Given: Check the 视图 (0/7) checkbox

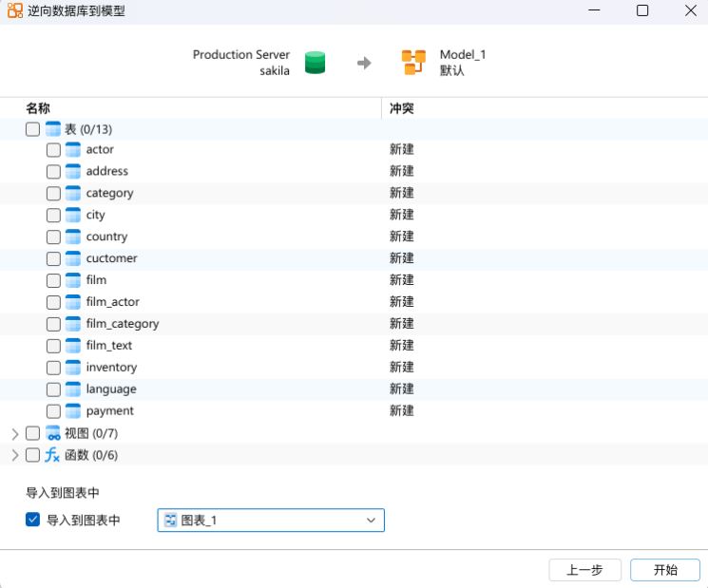Looking at the screenshot, I should point(32,433).
